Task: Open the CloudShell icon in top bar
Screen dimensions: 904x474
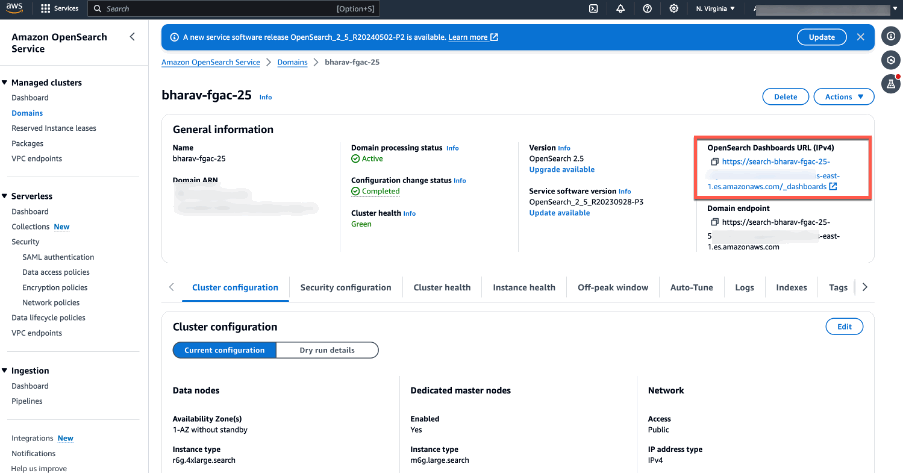Action: [593, 9]
